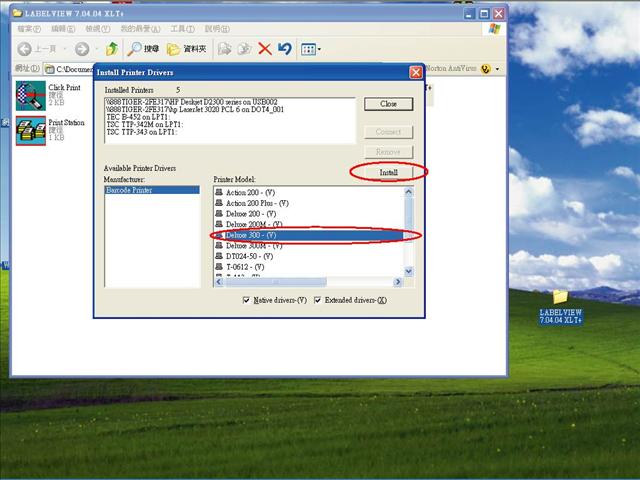
Task: Click the Move To toolbar icon
Action: click(x=224, y=49)
